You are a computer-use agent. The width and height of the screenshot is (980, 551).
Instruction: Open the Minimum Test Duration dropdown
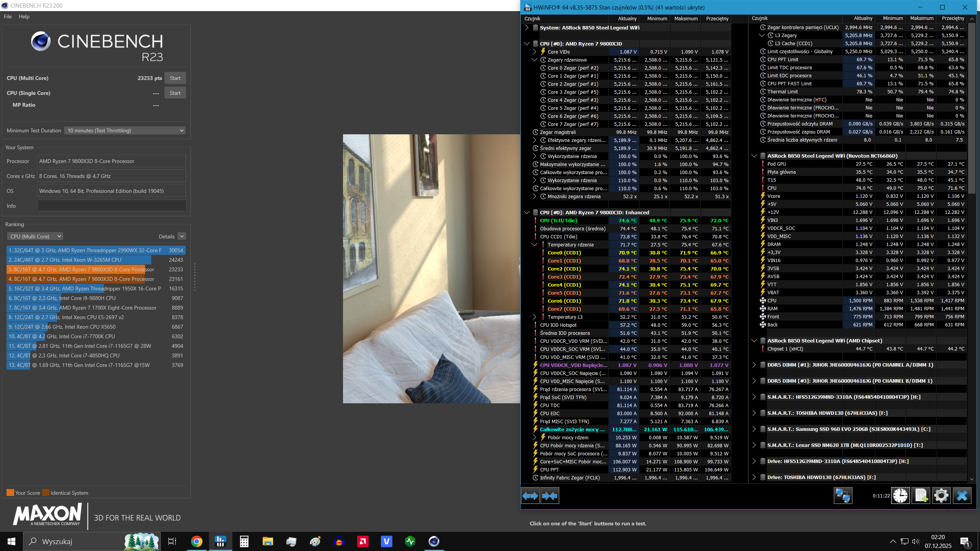point(125,130)
